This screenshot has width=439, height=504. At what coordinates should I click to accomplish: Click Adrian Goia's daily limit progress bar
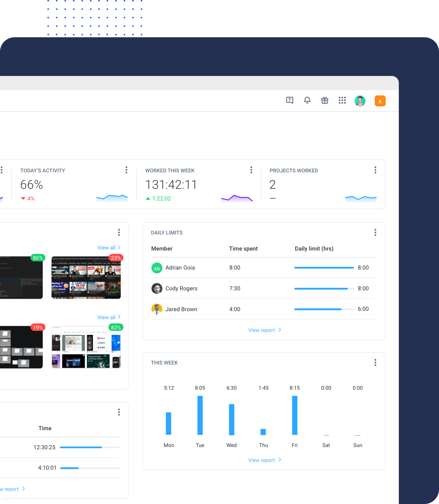tap(324, 268)
